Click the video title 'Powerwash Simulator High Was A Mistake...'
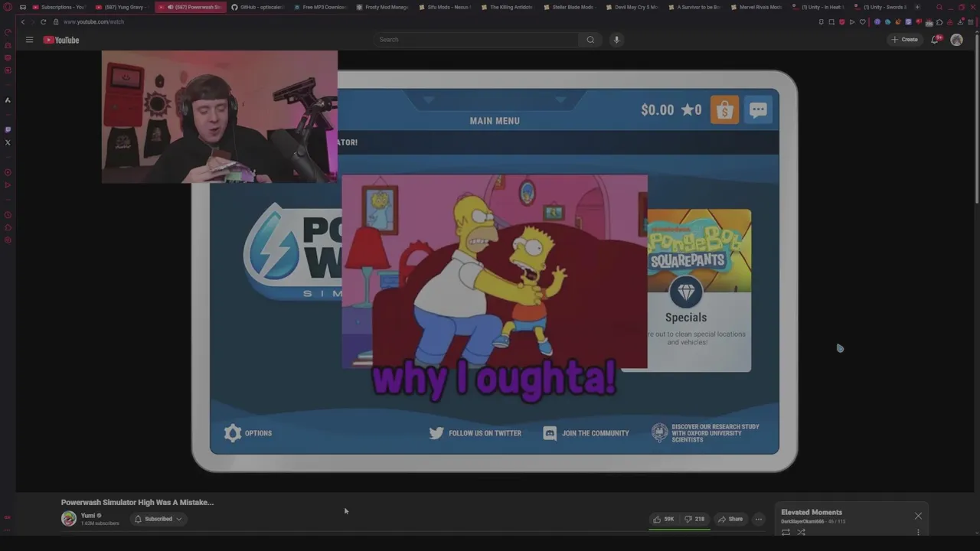Image resolution: width=980 pixels, height=551 pixels. [x=137, y=502]
